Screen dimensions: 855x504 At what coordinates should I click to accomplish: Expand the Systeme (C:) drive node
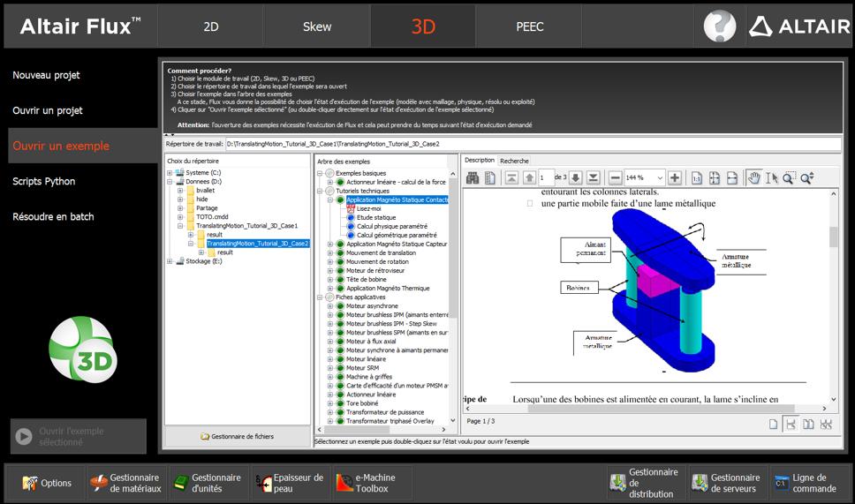170,173
